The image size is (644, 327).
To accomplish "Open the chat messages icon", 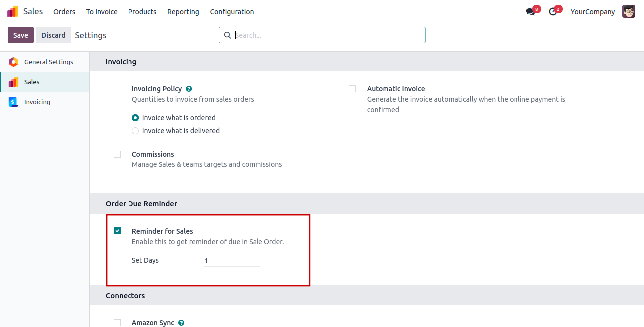I will point(530,12).
